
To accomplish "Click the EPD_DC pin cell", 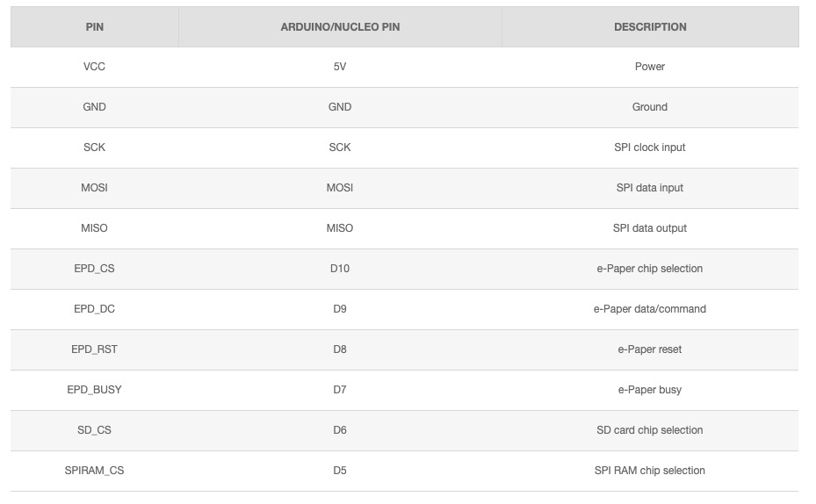I will pos(95,309).
